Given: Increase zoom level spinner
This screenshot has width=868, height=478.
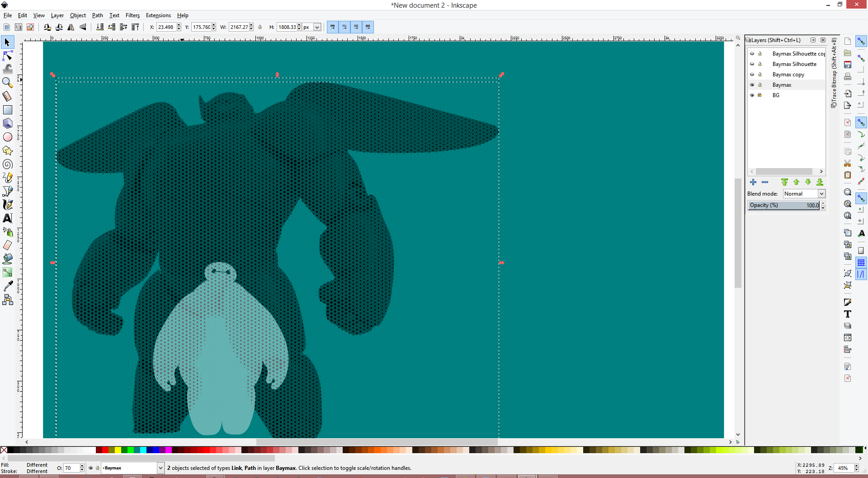Looking at the screenshot, I should point(856,466).
